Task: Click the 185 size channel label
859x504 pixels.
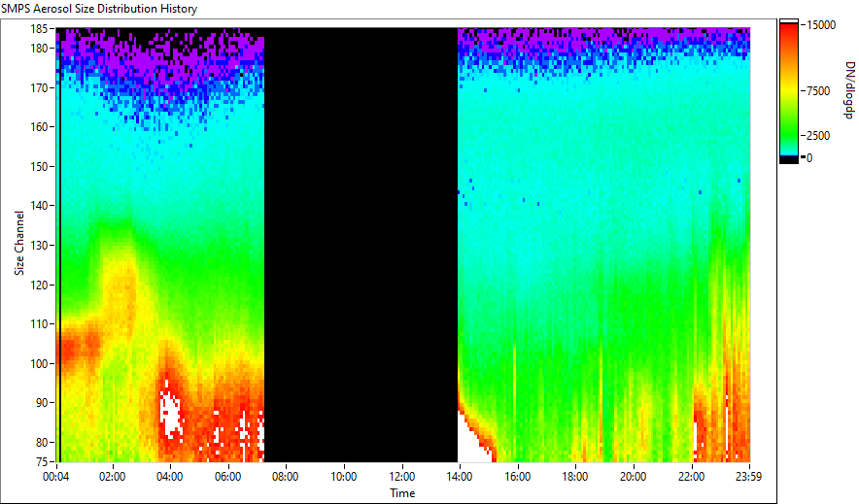Action: (40, 29)
